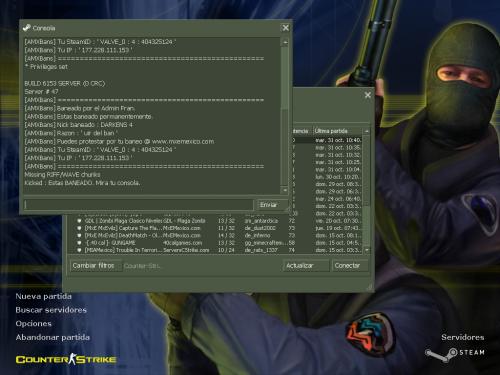
Task: Open Cambiar filtros options
Action: 94,266
